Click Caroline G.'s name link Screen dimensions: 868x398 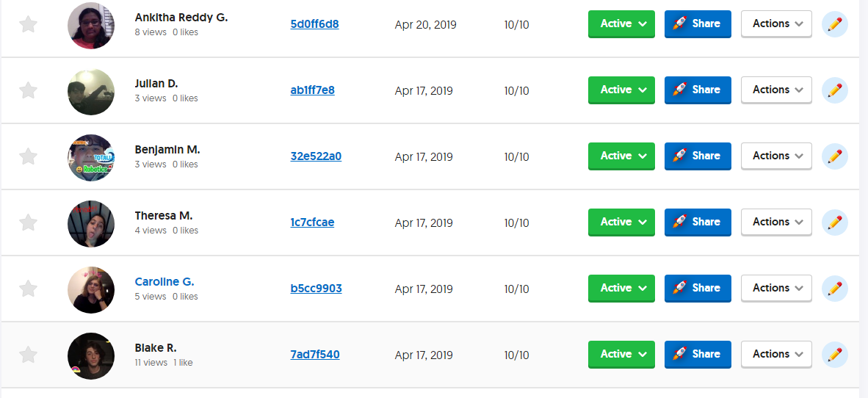tap(164, 282)
